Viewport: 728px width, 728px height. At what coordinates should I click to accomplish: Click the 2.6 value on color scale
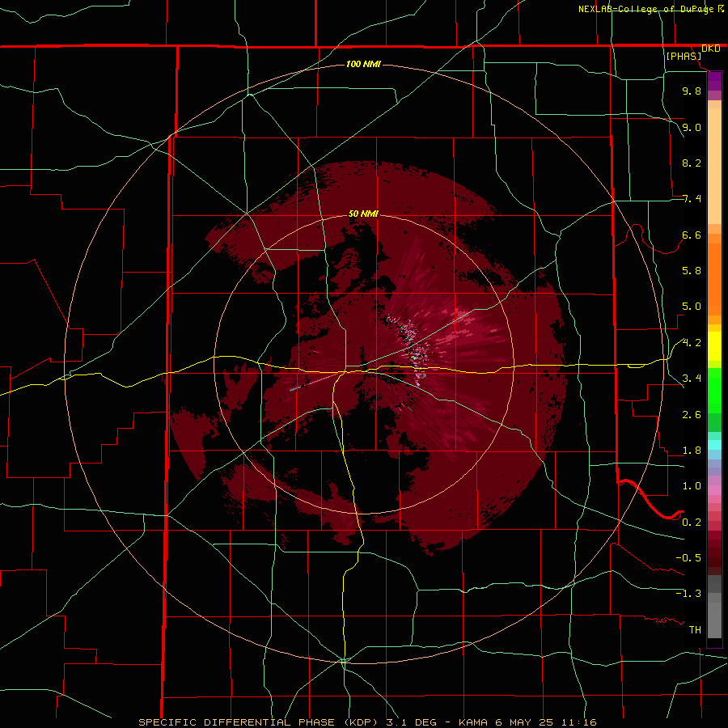click(692, 415)
